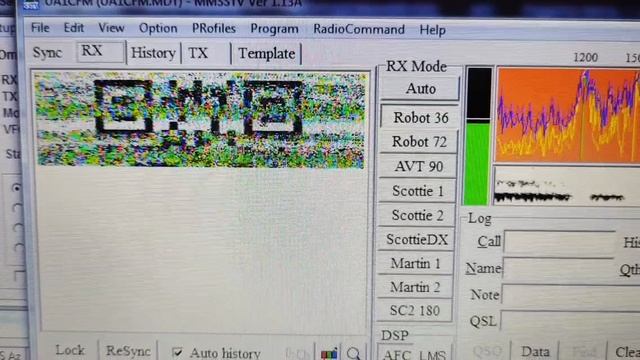Image resolution: width=640 pixels, height=360 pixels.
Task: Select Robot 72 RX mode
Action: [x=419, y=142]
